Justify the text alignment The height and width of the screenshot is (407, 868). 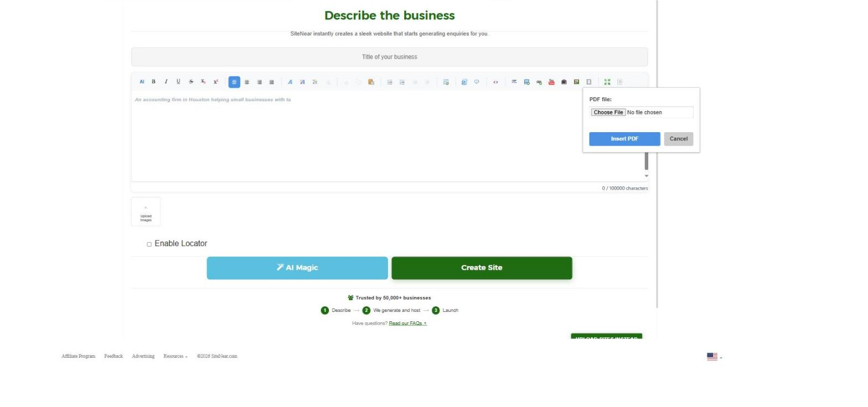pos(271,82)
